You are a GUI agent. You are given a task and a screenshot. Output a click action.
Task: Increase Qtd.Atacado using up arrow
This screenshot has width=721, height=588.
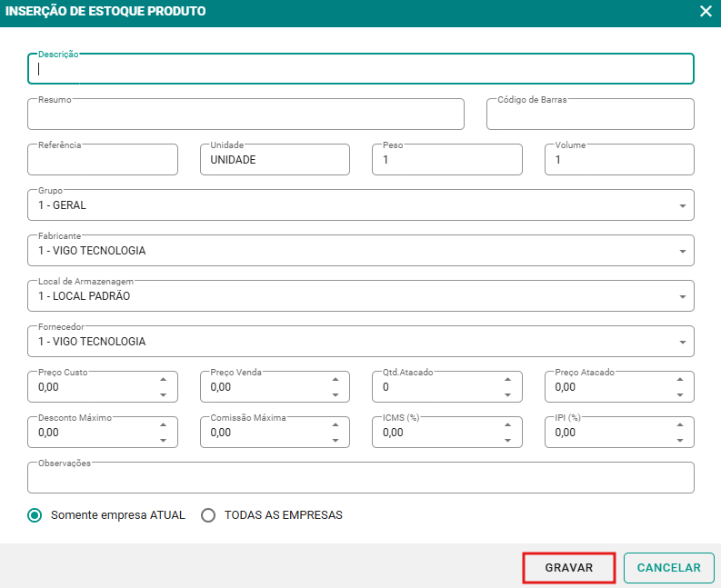507,380
